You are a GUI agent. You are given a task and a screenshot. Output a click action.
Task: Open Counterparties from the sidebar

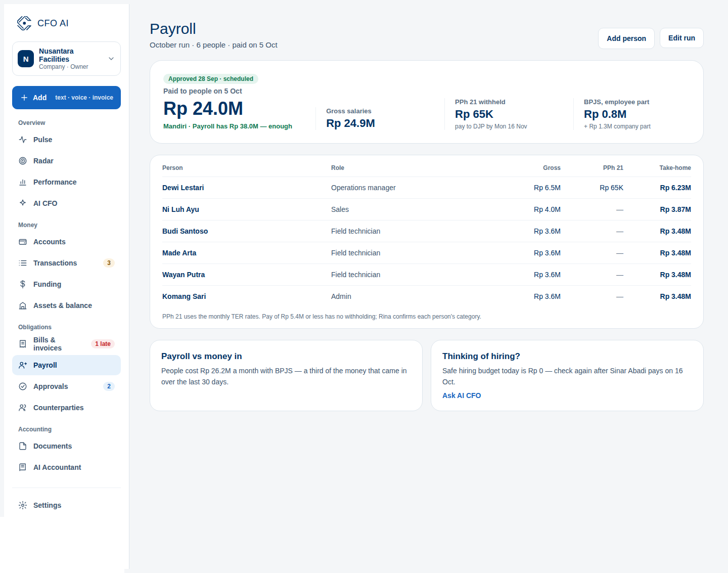click(x=66, y=408)
